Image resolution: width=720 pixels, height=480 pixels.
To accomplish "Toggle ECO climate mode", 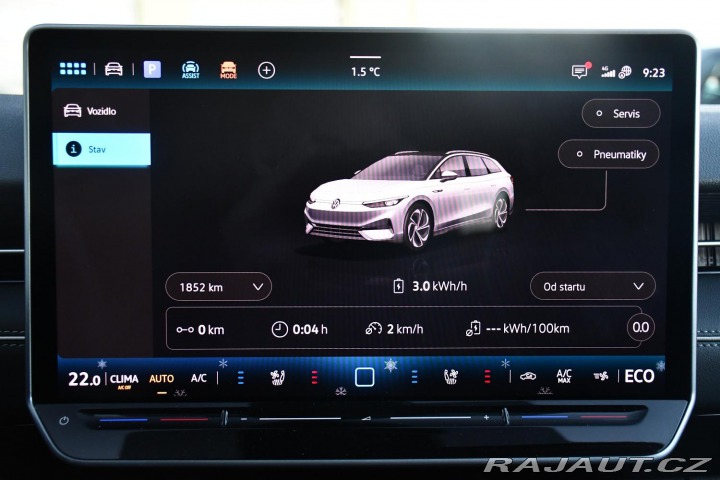I will tap(639, 376).
